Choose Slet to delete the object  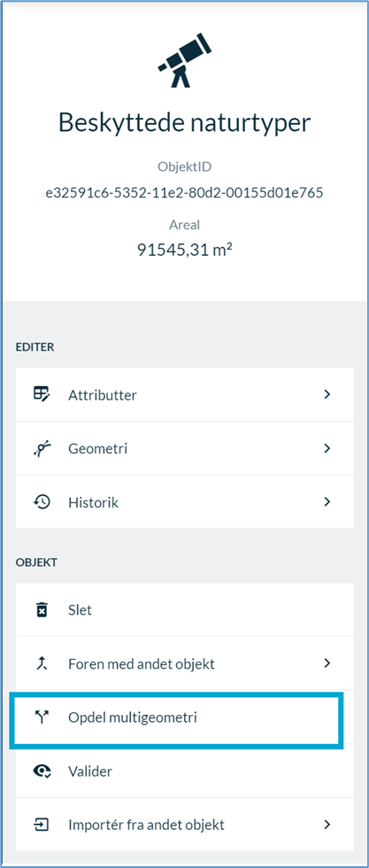point(185,610)
